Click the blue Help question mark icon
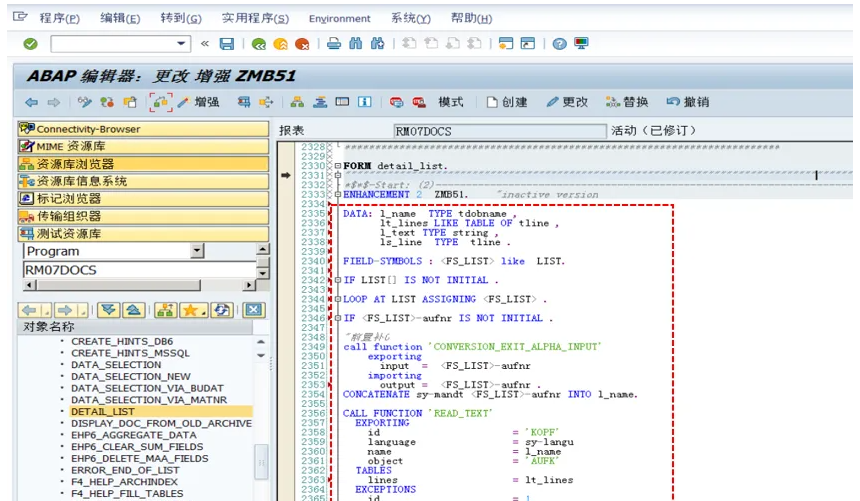Screen dimensions: 860x501 [x=559, y=43]
